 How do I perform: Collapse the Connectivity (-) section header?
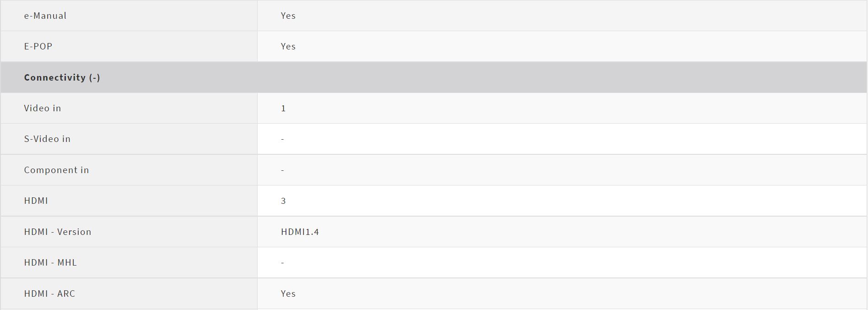click(x=62, y=77)
